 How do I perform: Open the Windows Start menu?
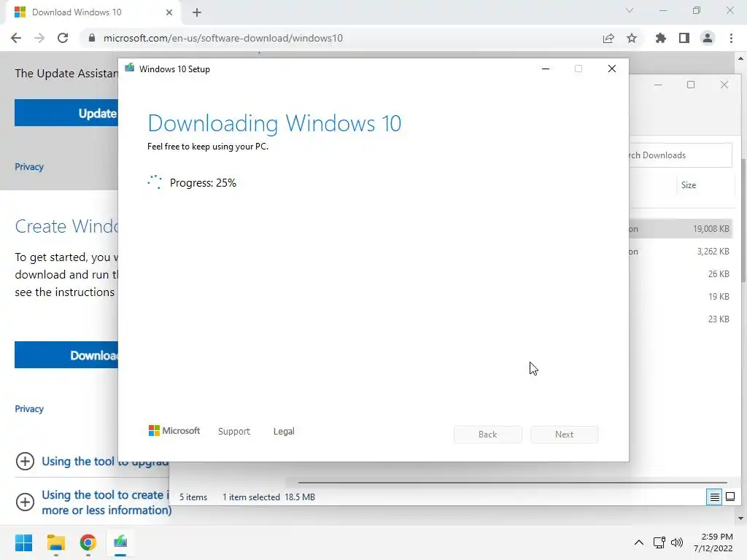[x=23, y=542]
